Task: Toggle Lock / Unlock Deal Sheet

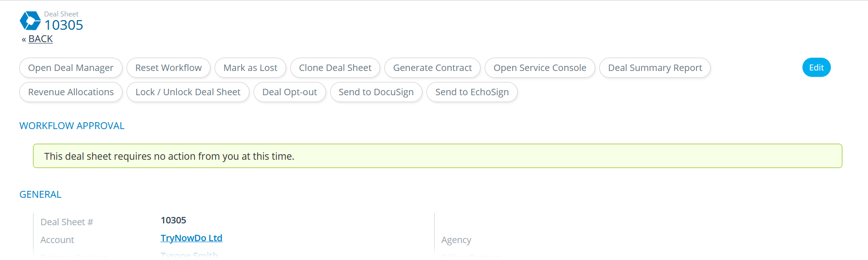Action: 188,92
